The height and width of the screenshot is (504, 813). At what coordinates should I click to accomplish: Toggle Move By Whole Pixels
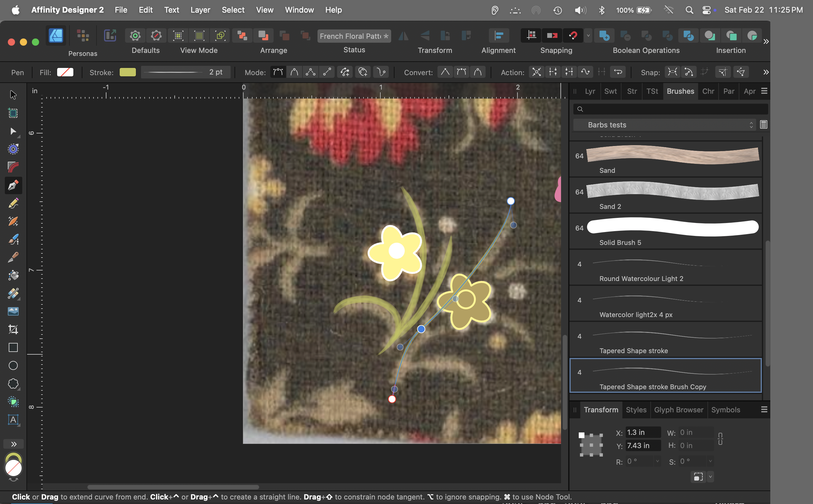(552, 35)
